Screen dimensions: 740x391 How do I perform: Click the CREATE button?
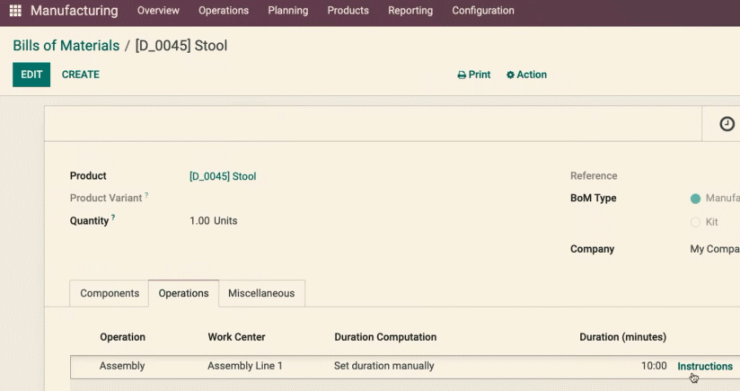pos(81,75)
